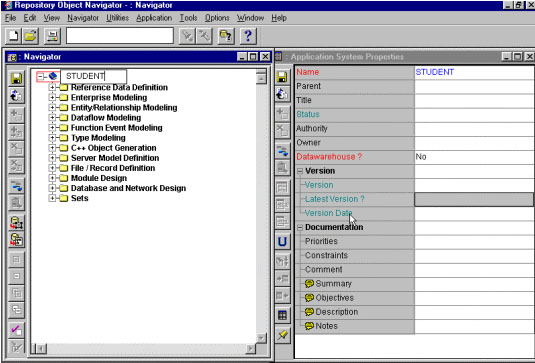Toggle the yellow pushpin in Properties toolbar
Screen dimensions: 535x363
click(x=282, y=335)
